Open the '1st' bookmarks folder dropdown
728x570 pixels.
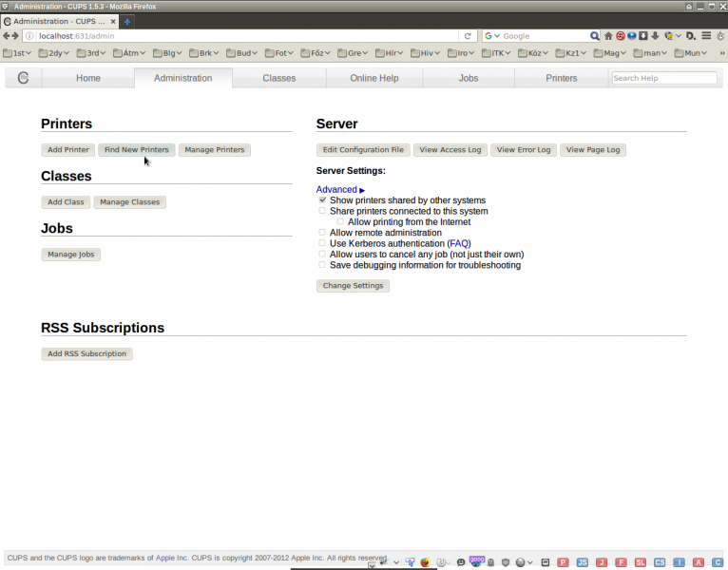17,53
